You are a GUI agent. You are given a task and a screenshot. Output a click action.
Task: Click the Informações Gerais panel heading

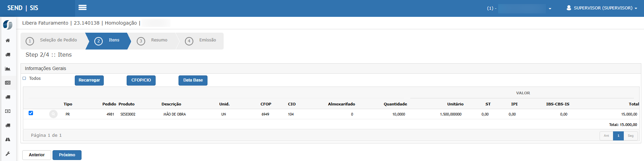tap(45, 68)
